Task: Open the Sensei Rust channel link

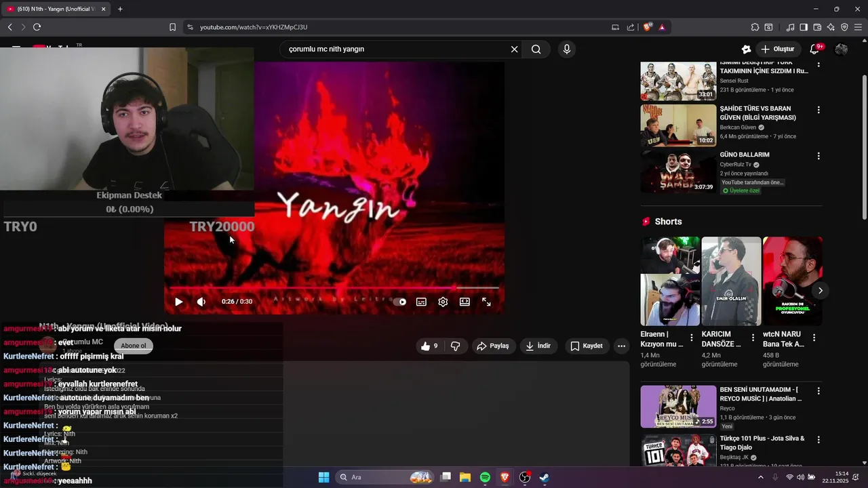Action: point(734,81)
